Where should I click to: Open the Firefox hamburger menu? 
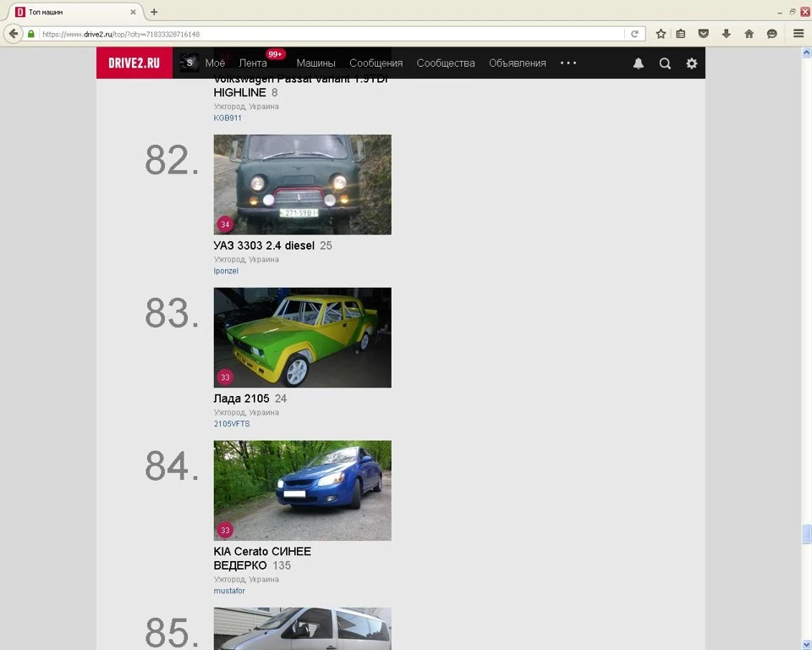[798, 34]
